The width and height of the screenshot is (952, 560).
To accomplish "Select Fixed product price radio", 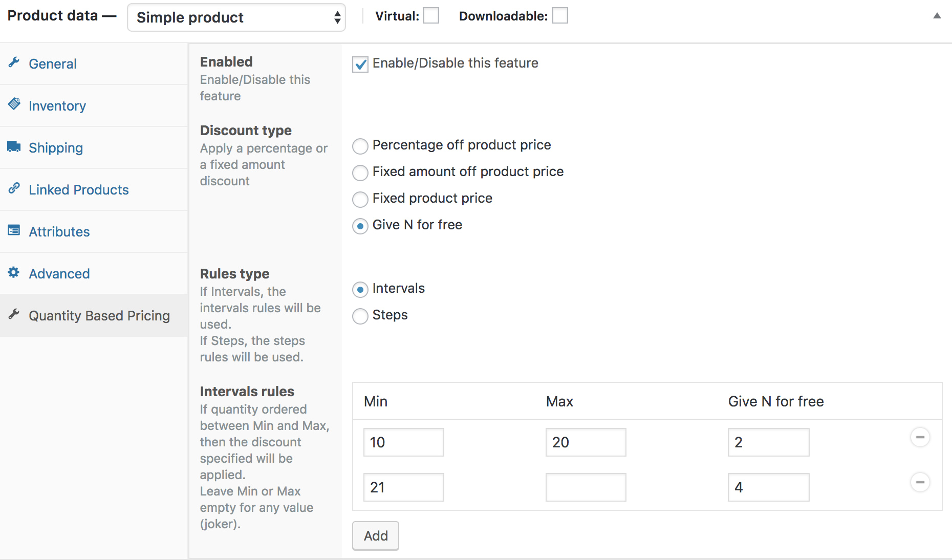I will pos(360,199).
